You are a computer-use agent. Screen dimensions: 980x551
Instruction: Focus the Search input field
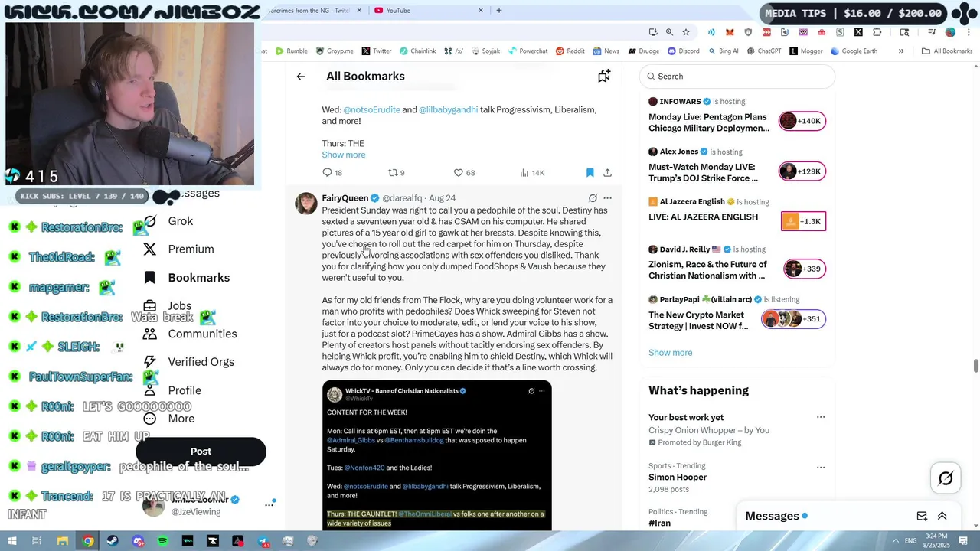pyautogui.click(x=737, y=77)
